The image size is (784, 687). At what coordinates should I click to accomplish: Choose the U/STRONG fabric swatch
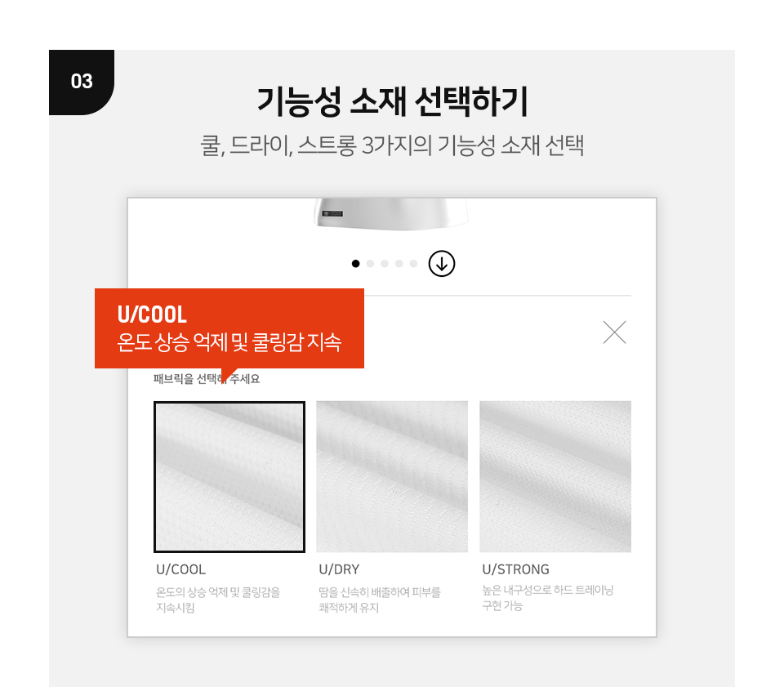555,476
